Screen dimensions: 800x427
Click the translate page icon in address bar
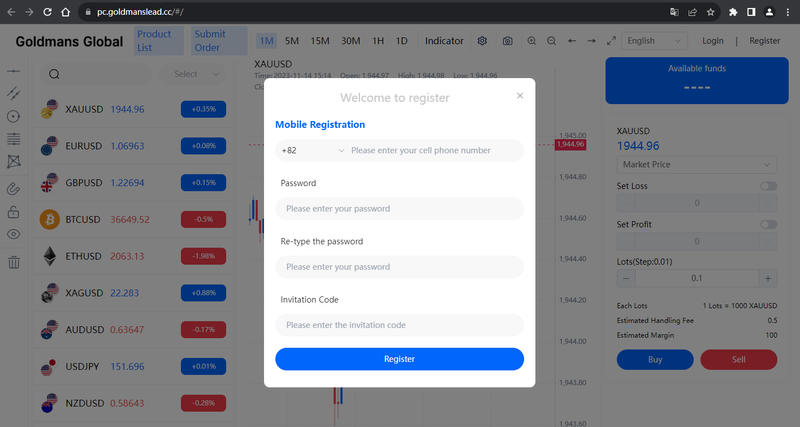coord(674,12)
